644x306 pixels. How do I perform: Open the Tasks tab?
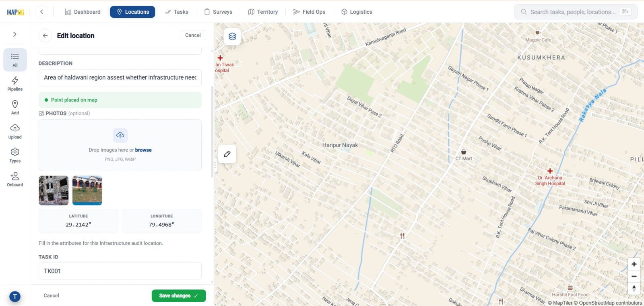click(176, 12)
